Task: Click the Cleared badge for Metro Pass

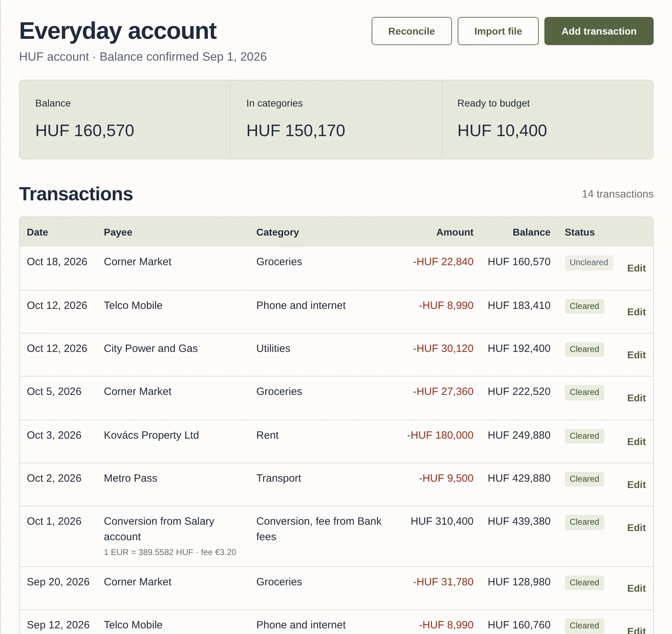Action: (584, 479)
